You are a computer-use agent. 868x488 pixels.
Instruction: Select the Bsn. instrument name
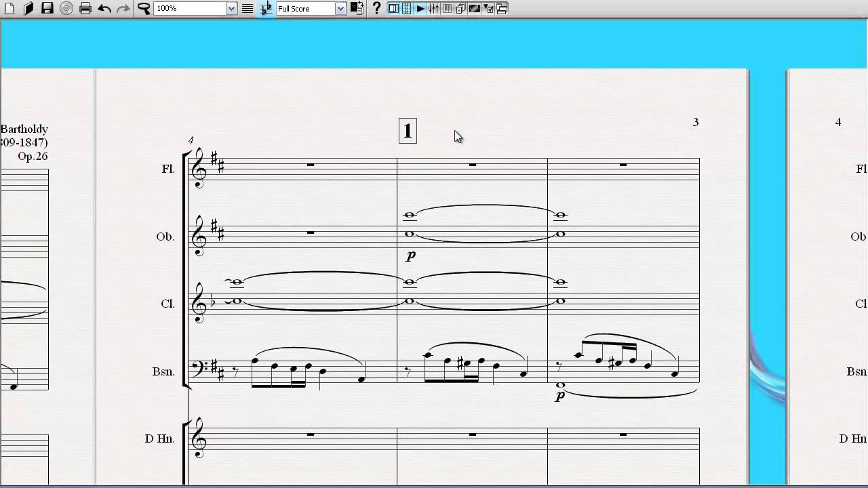pyautogui.click(x=163, y=371)
